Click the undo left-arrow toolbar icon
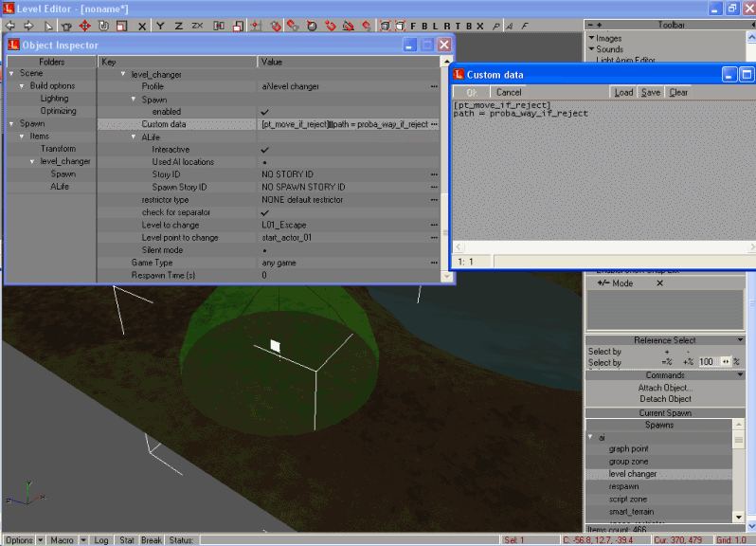This screenshot has height=546, width=756. point(10,26)
